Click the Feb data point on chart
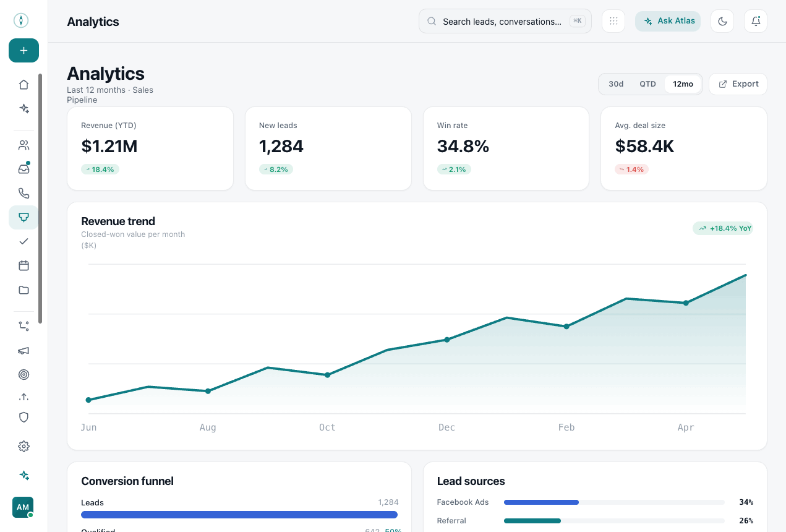 tap(566, 327)
